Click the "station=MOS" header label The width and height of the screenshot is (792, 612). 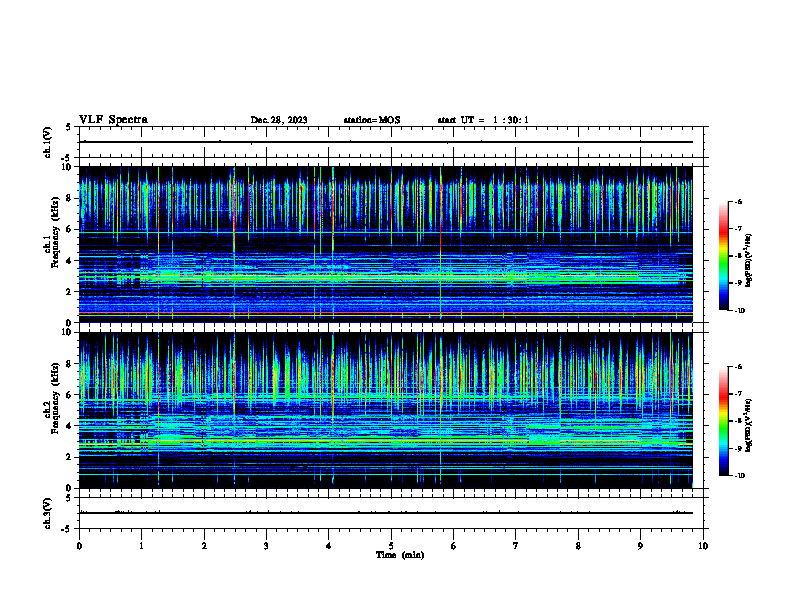click(x=372, y=120)
